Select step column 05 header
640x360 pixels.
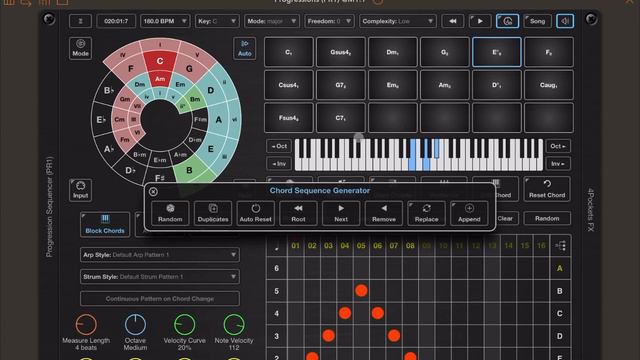point(361,246)
